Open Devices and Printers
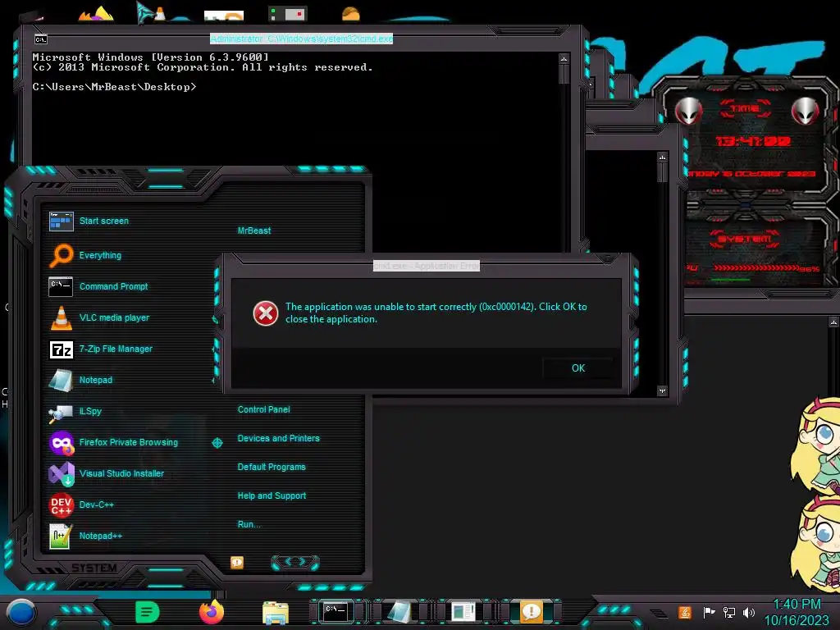Screen dimensions: 840x630 click(x=278, y=438)
